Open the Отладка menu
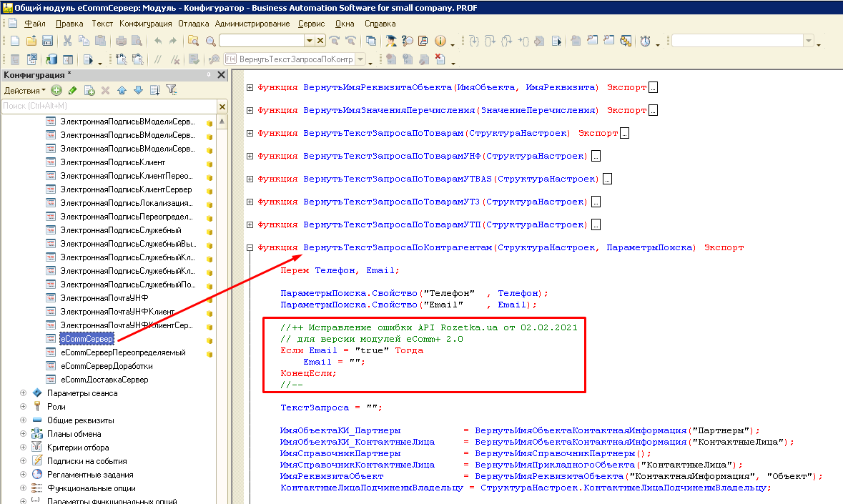This screenshot has height=504, width=843. click(193, 24)
